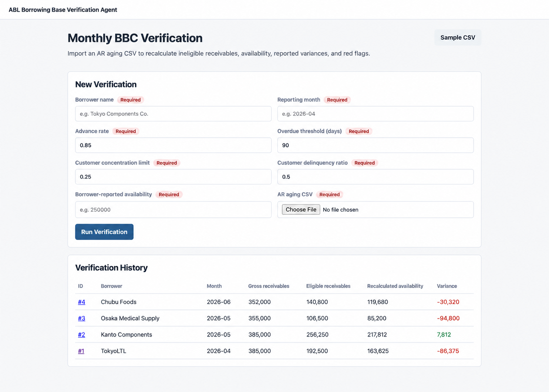Click the ABL Borrowing Base Verification Agent title
549x392 pixels.
(x=63, y=10)
